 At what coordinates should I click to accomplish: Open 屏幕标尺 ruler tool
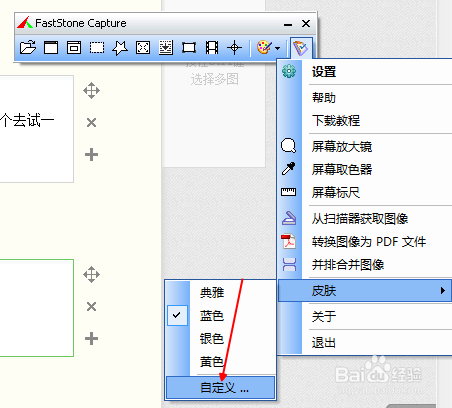[x=365, y=192]
